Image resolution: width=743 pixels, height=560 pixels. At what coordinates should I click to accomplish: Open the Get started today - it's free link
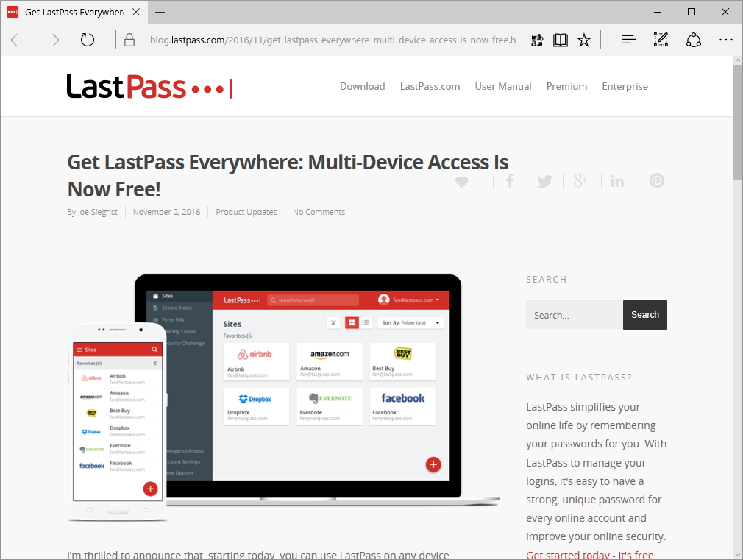589,554
